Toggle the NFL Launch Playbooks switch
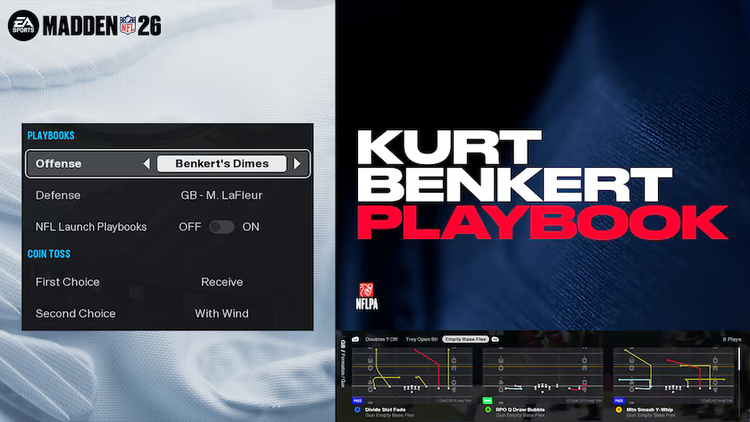Viewport: 750px width, 422px height. point(221,227)
